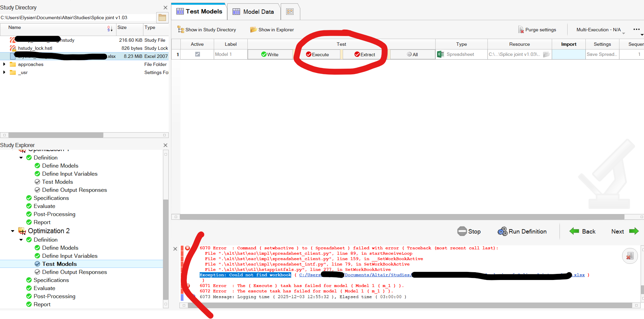Open Specifications under Optimization 2
The height and width of the screenshot is (319, 644).
(51, 280)
